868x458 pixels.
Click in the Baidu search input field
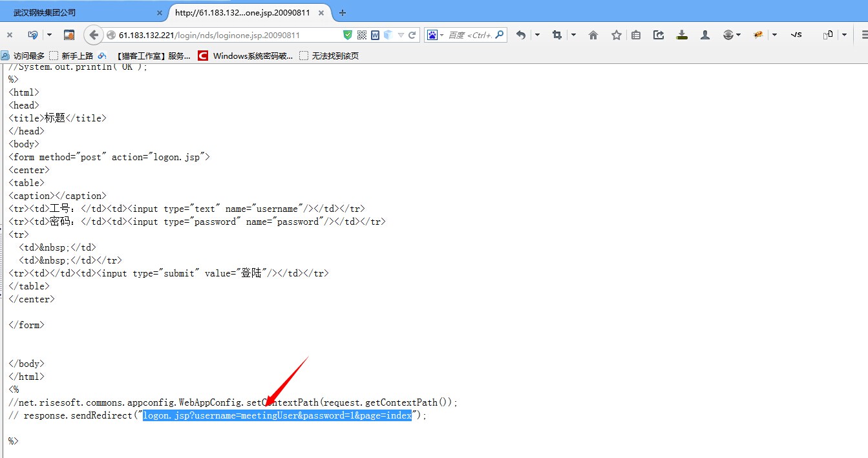click(x=470, y=35)
